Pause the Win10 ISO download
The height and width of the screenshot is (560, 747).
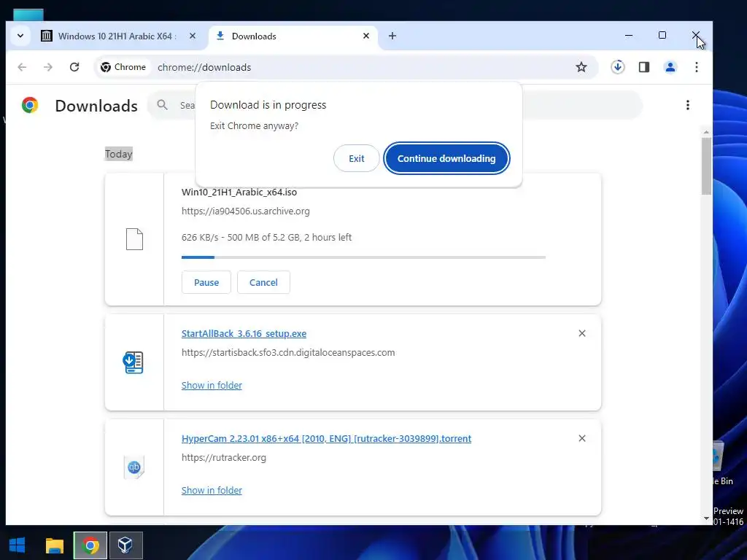click(206, 282)
